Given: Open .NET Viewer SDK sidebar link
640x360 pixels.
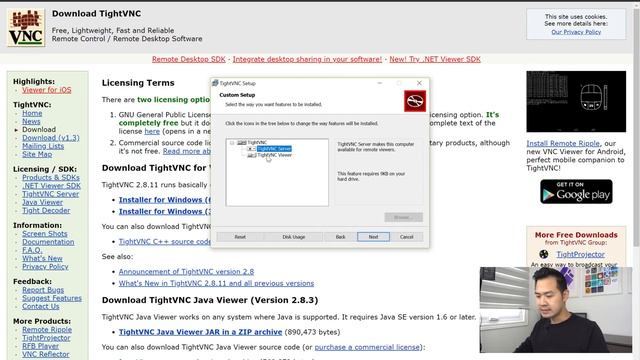Looking at the screenshot, I should click(51, 186).
